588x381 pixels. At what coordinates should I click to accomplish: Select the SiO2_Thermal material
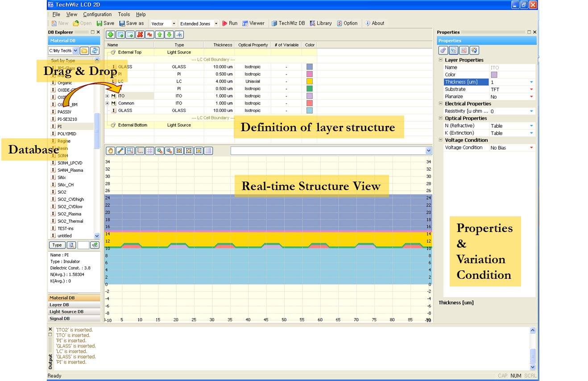coord(70,221)
